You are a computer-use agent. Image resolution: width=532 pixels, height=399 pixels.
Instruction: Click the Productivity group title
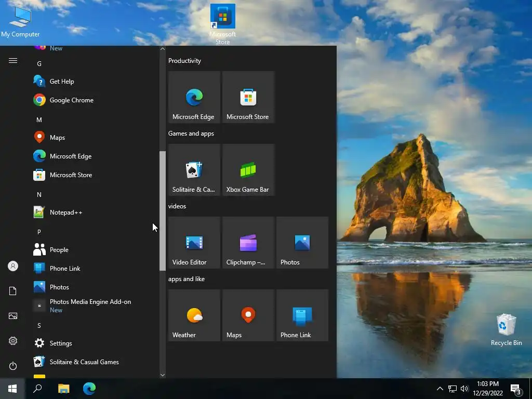184,61
